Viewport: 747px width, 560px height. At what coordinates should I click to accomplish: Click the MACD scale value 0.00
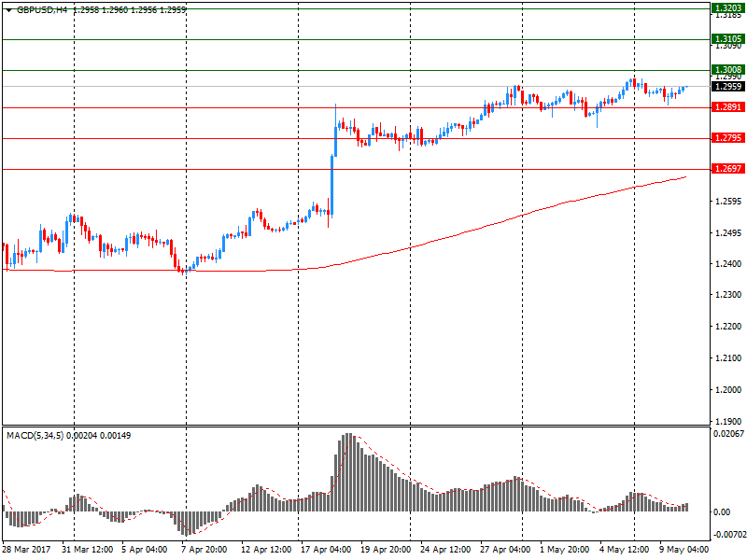pyautogui.click(x=722, y=511)
